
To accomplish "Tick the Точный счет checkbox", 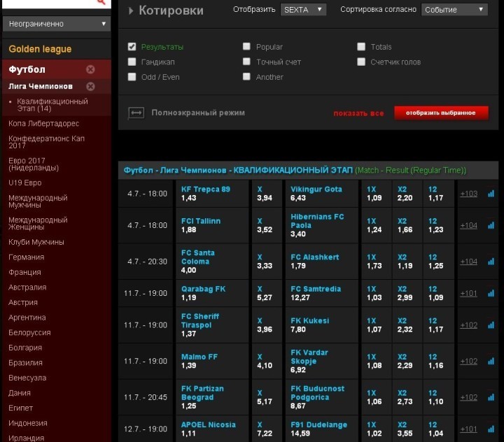I will pos(246,62).
